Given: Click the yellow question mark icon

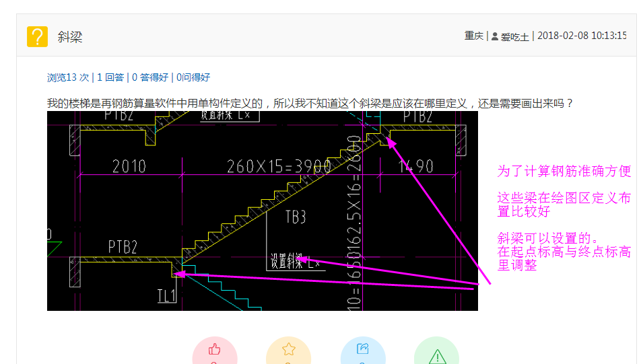Looking at the screenshot, I should coord(37,36).
